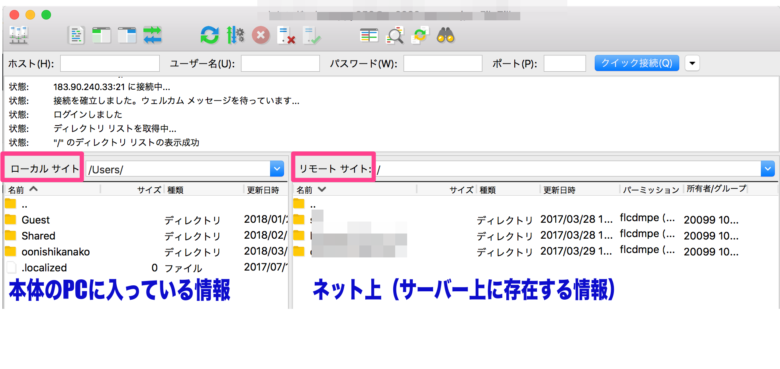Viewport: 780px width, 369px height.
Task: Sort remote files by 所有者/グループ column
Action: [716, 189]
